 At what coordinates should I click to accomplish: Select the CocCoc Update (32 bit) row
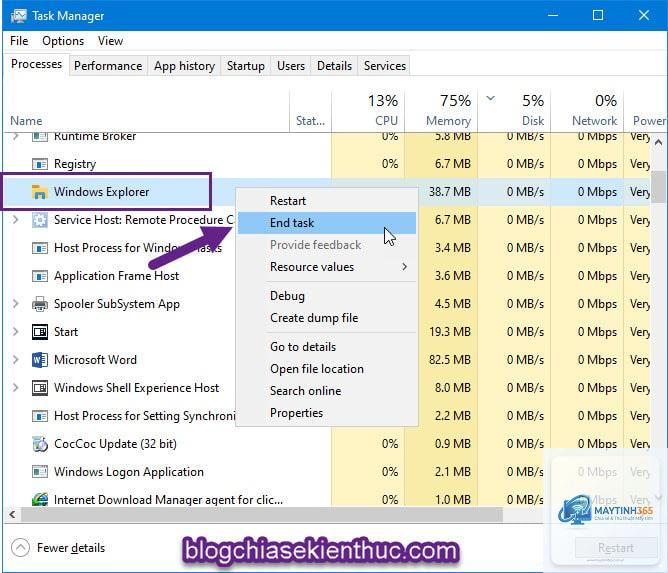click(x=327, y=444)
